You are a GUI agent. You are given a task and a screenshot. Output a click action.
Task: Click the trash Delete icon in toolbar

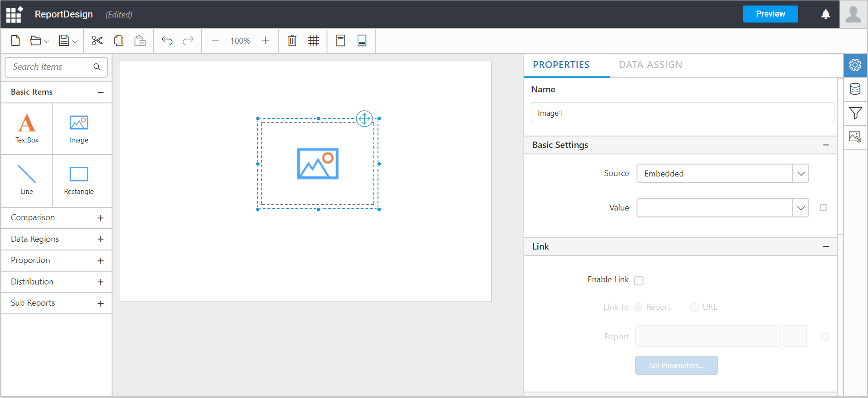tap(292, 41)
